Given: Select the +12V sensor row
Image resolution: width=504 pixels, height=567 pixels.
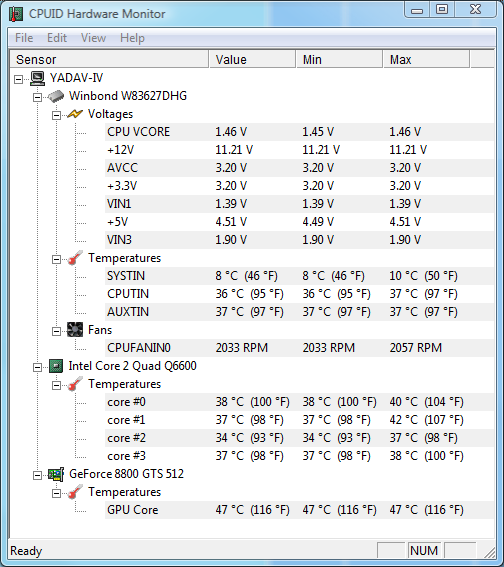Looking at the screenshot, I should [299, 150].
